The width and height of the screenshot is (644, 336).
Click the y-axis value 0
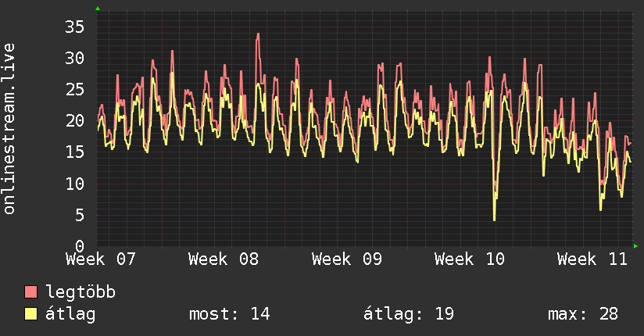click(80, 246)
